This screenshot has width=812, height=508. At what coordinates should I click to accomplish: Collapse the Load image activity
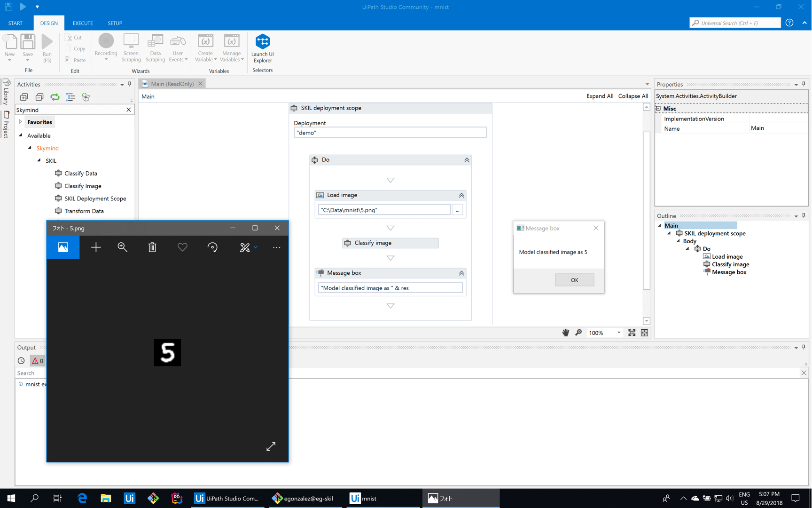[x=461, y=195]
